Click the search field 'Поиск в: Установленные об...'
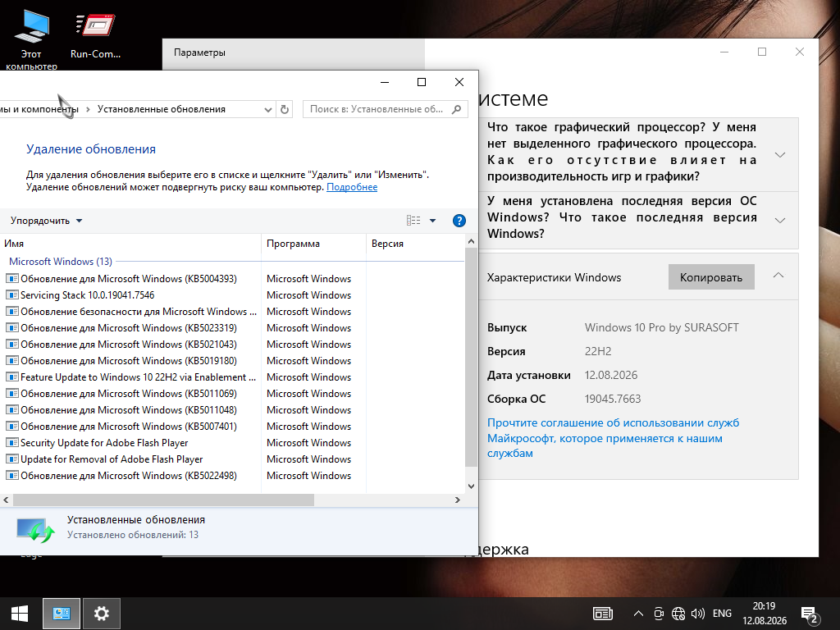Image resolution: width=840 pixels, height=630 pixels. click(x=386, y=109)
